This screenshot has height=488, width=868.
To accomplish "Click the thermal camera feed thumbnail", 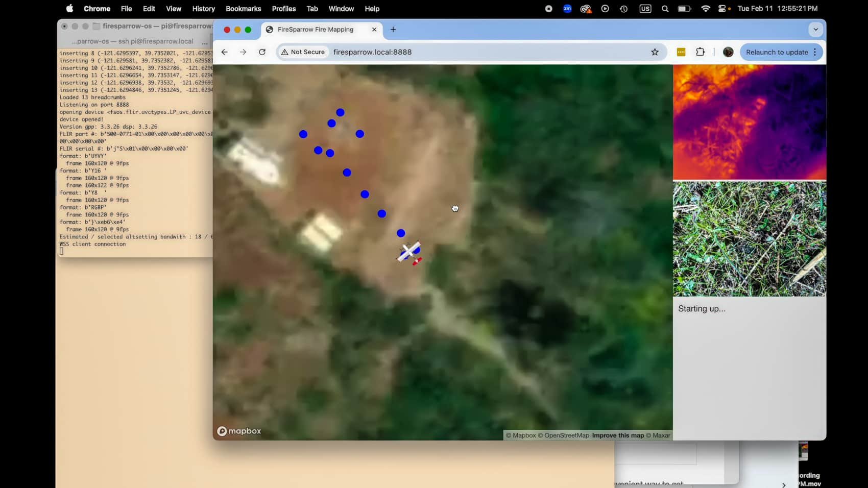I will coord(749,121).
